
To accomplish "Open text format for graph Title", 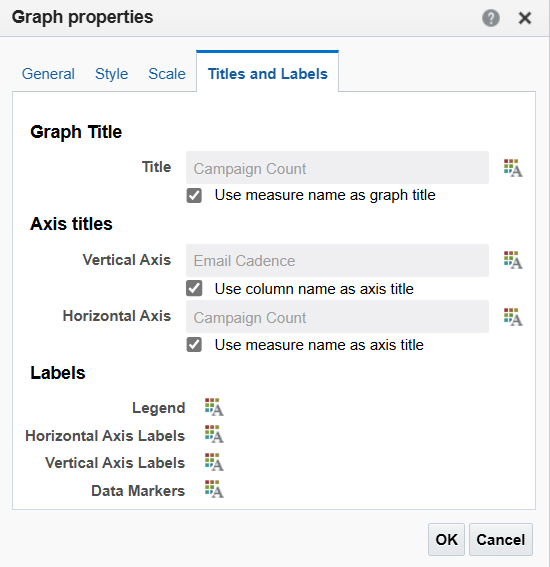I will (x=513, y=168).
